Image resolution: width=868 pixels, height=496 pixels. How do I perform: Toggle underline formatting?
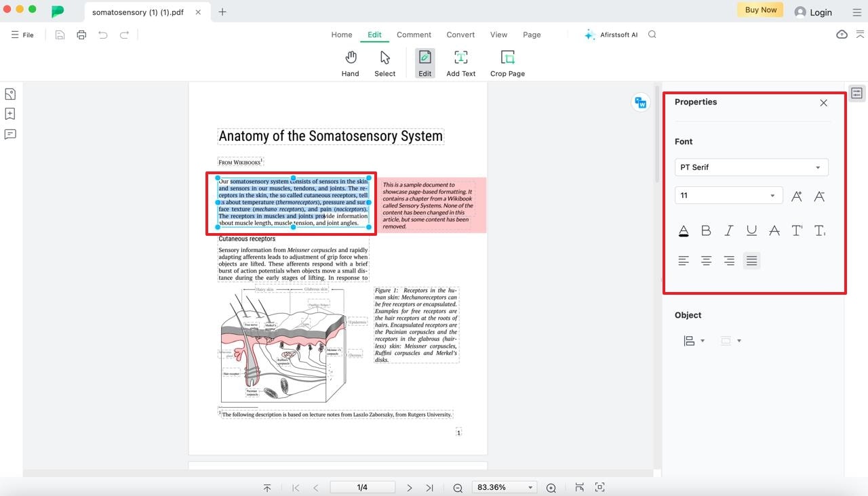click(751, 231)
